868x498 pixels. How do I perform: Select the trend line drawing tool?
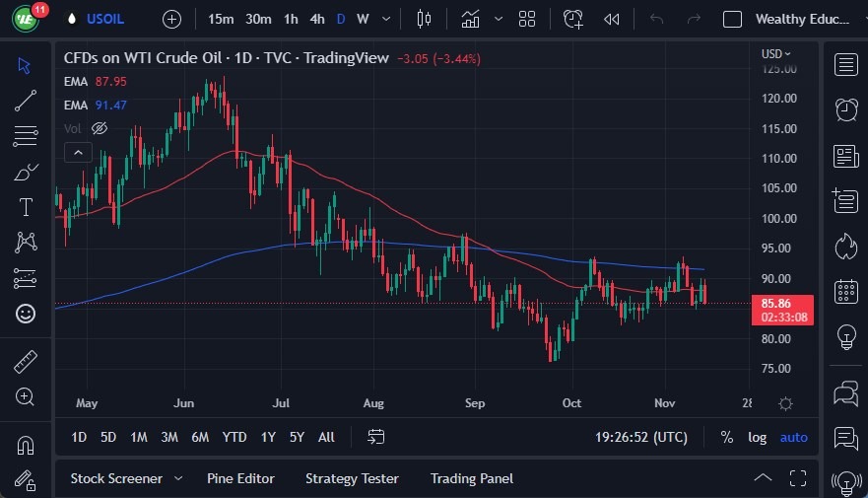tap(26, 100)
